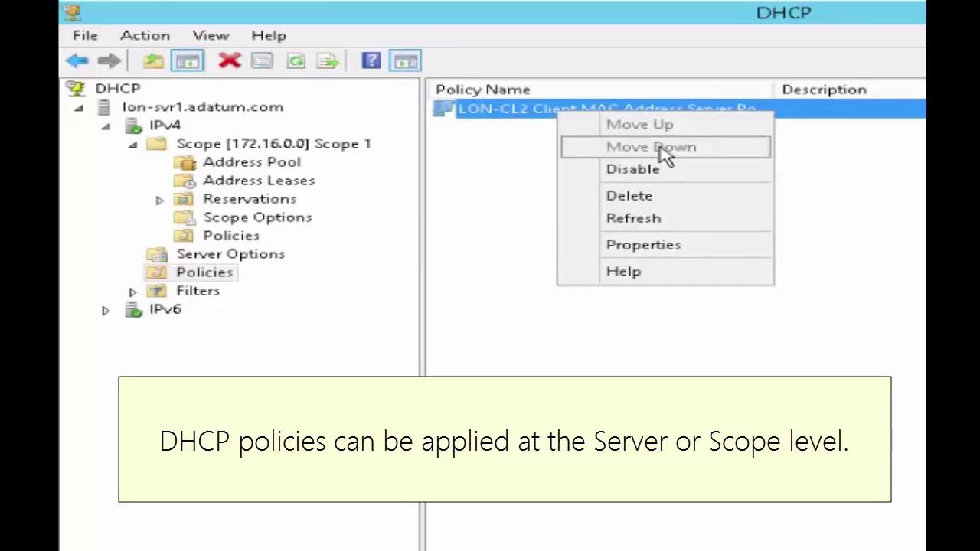The image size is (980, 551).
Task: Open the View menu
Action: click(211, 35)
